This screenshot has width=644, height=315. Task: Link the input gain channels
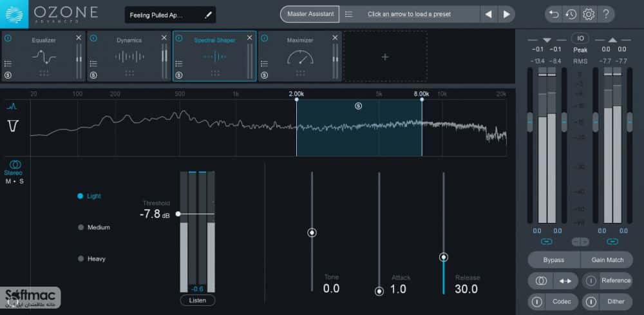coord(547,242)
